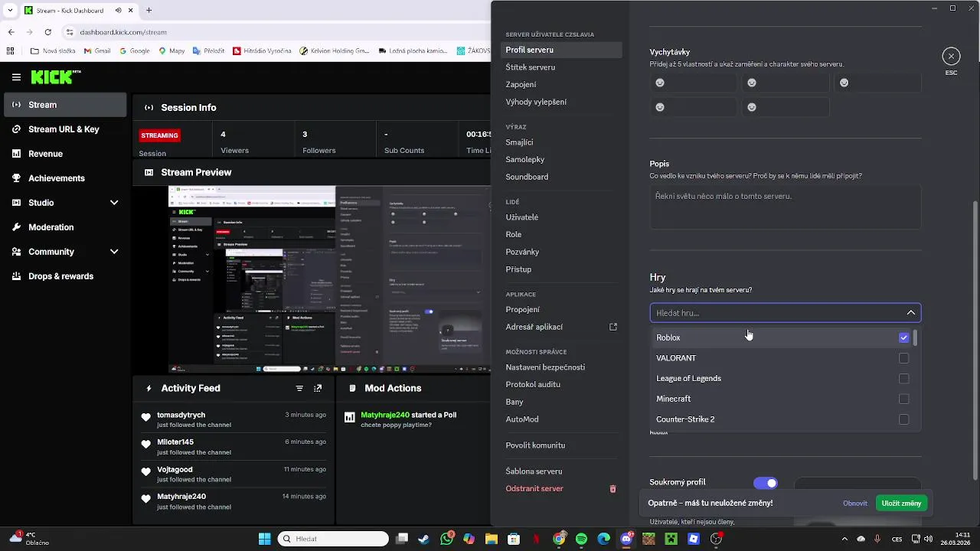Image resolution: width=980 pixels, height=551 pixels.
Task: Reload the Kick dashboard page
Action: click(x=48, y=32)
